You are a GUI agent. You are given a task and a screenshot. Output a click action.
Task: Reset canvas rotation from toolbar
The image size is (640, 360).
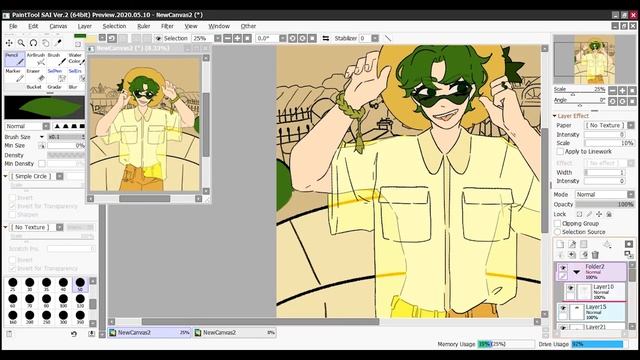click(x=312, y=38)
